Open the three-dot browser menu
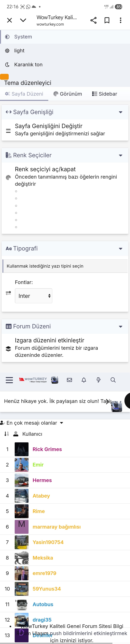130x644 pixels. [x=120, y=20]
